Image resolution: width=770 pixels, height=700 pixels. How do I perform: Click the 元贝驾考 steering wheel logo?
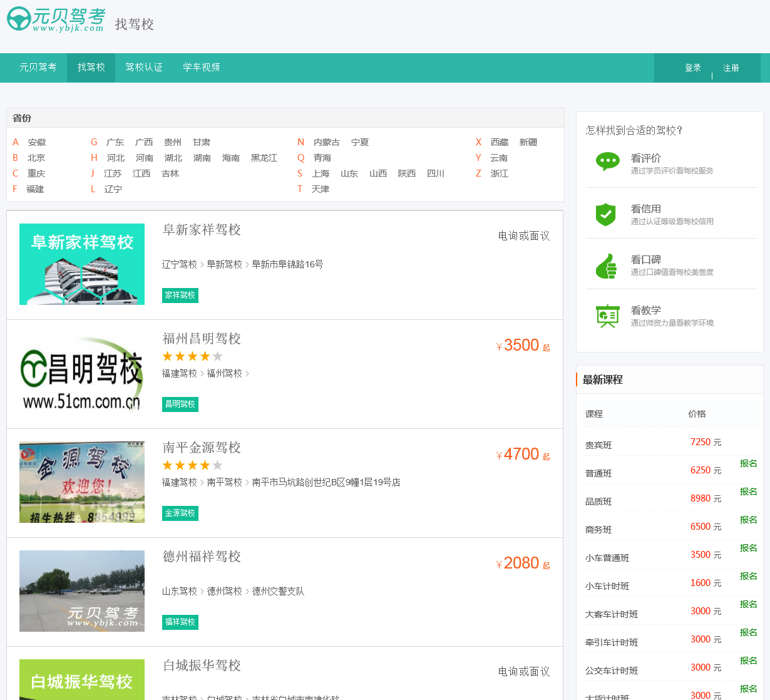pyautogui.click(x=56, y=19)
